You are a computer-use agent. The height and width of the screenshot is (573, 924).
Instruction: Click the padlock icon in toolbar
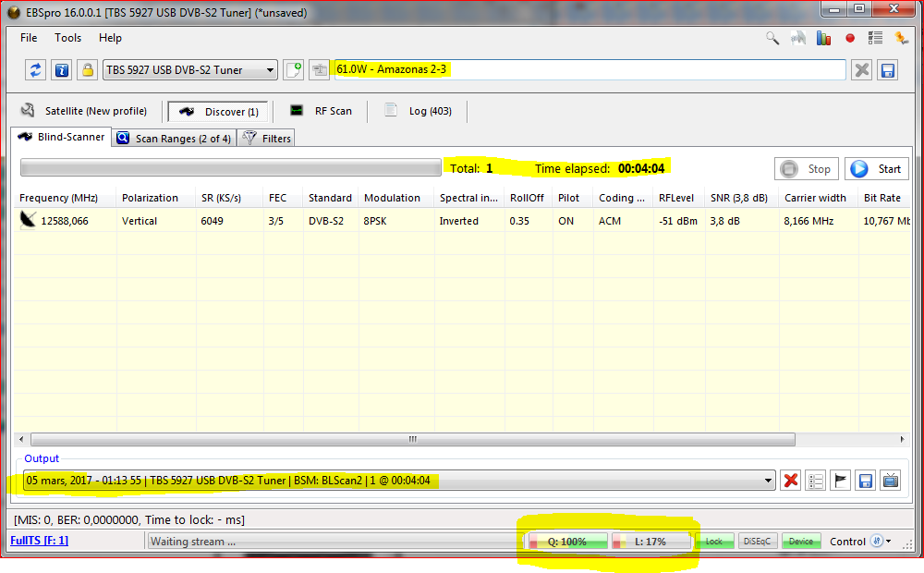(x=87, y=70)
